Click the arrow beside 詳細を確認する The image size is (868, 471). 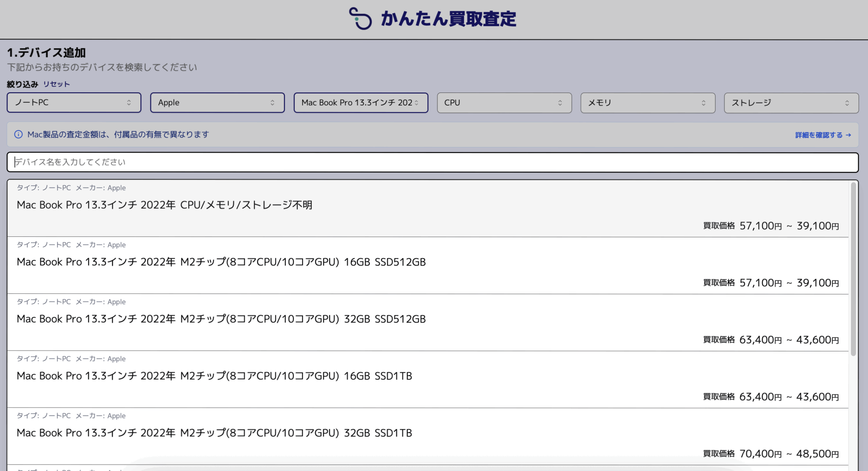848,135
